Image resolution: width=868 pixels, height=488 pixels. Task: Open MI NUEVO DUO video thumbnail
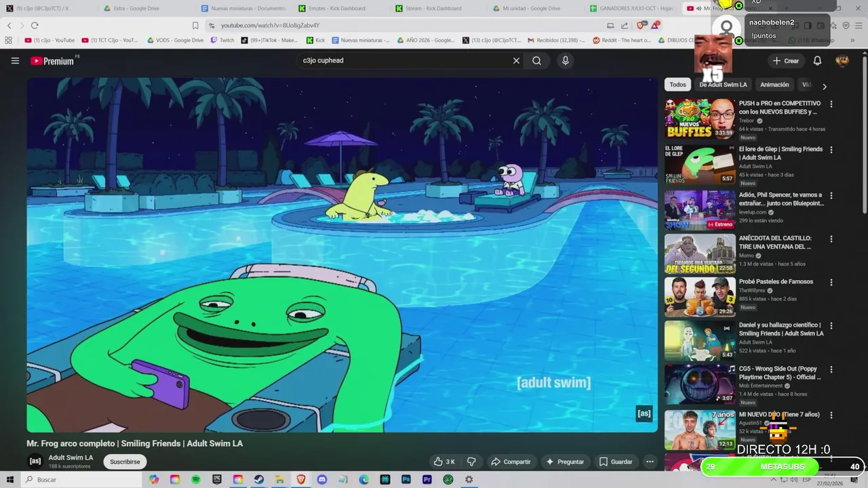coord(700,430)
